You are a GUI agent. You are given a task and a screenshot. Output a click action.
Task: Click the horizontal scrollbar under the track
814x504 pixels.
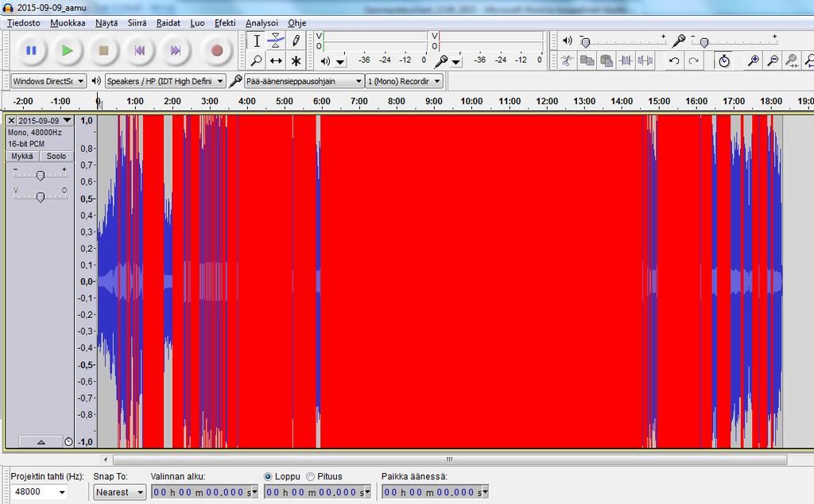pos(450,459)
